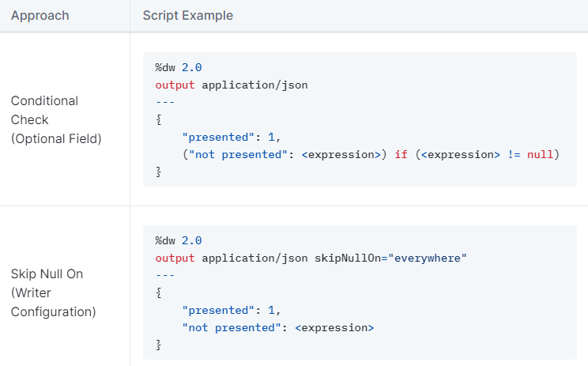Click skipNullOn="everywhere" setting text
The height and width of the screenshot is (366, 588).
point(390,258)
